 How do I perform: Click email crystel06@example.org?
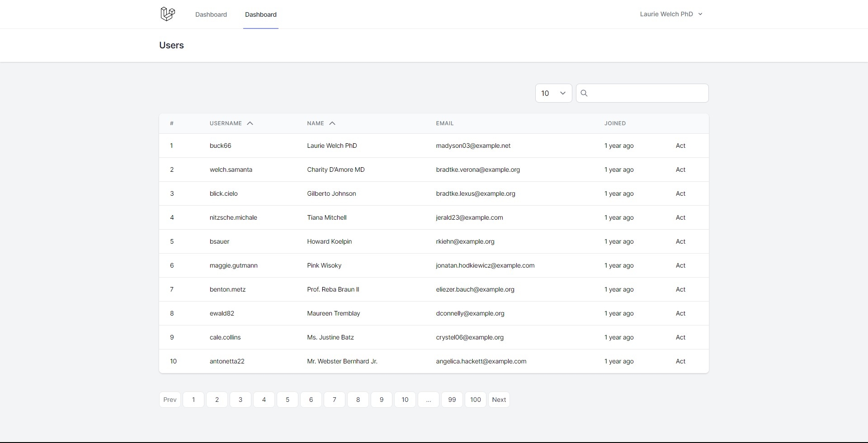(470, 337)
